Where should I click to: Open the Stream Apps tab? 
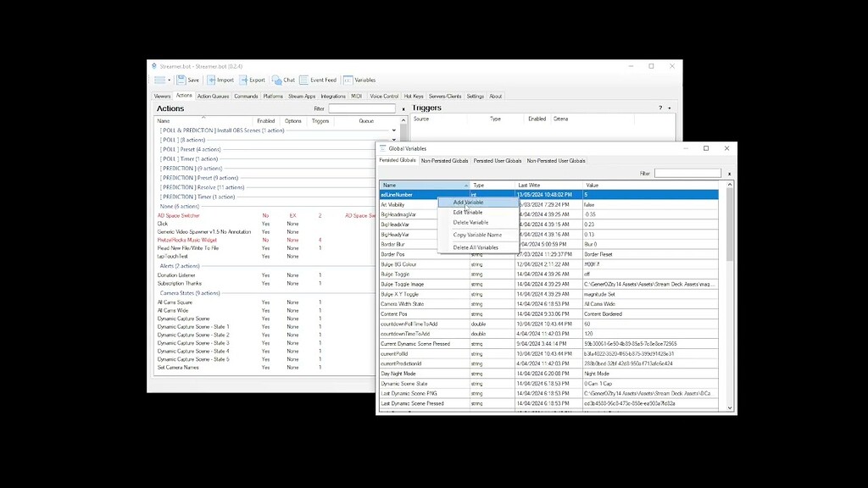coord(302,97)
